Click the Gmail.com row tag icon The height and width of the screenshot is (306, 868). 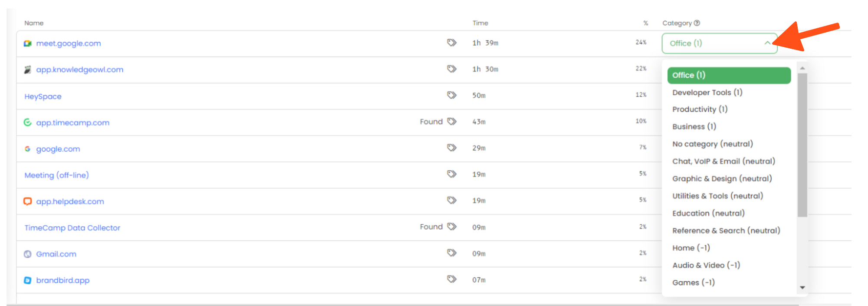452,253
